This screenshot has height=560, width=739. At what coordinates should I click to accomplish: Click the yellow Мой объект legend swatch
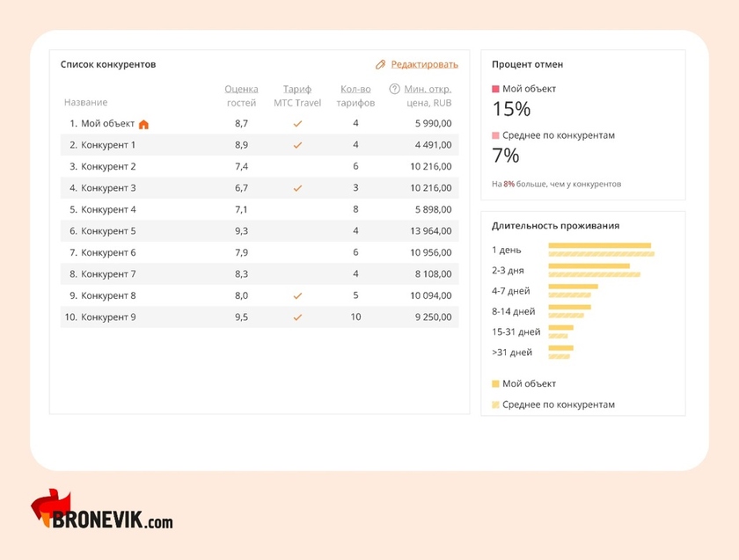click(495, 384)
